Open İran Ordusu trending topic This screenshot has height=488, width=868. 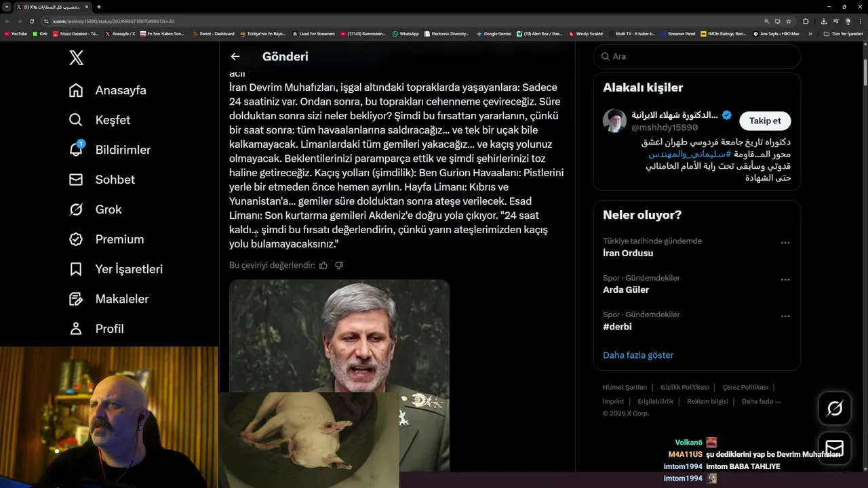click(628, 253)
